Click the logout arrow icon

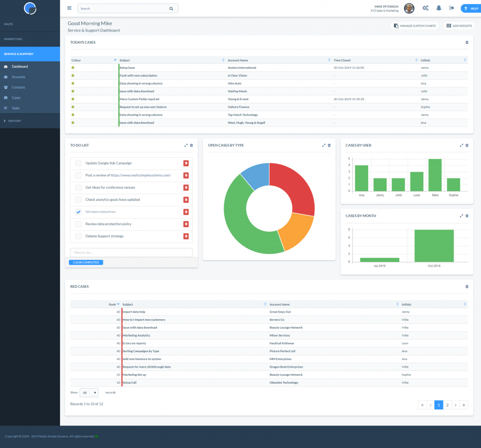(451, 8)
